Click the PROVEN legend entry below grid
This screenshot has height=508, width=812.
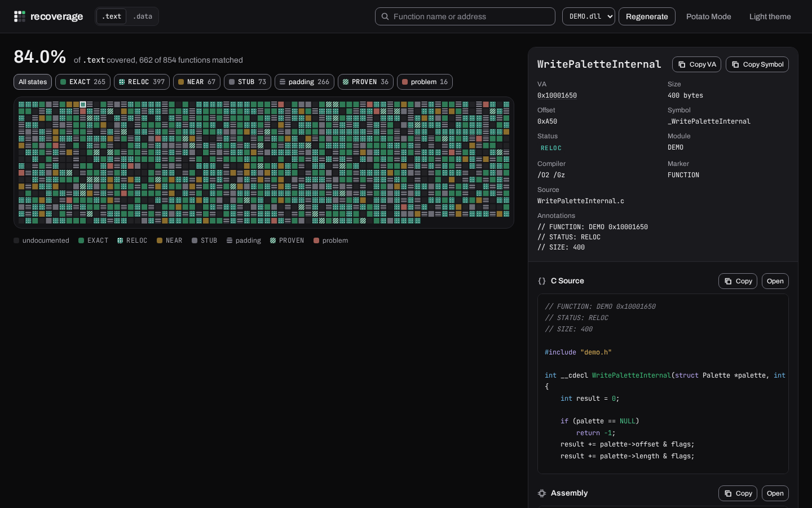coord(287,240)
